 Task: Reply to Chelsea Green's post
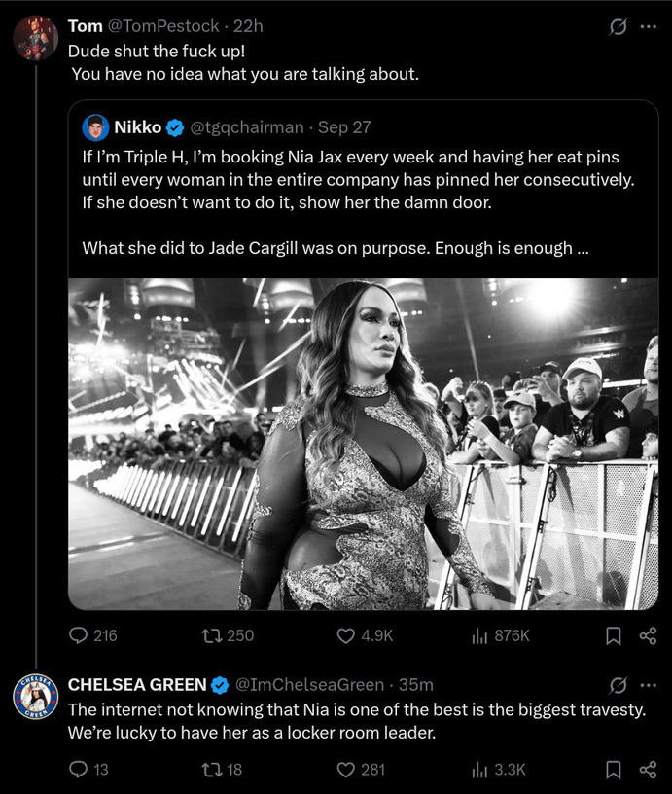pos(79,769)
